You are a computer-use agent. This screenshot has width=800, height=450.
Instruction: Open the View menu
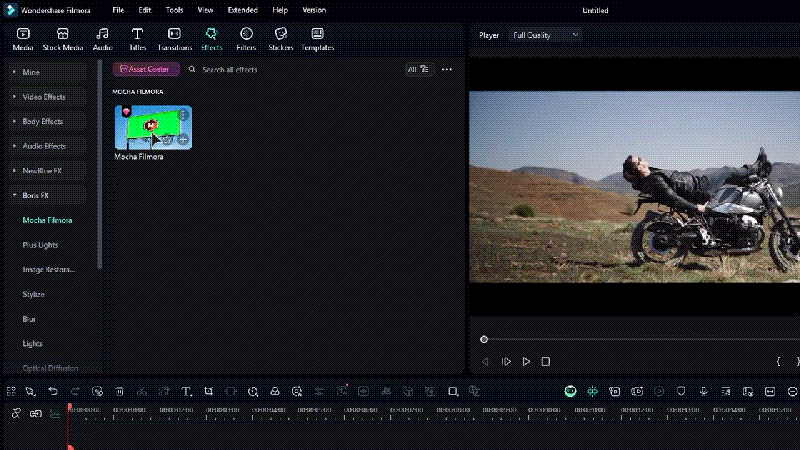[x=205, y=10]
